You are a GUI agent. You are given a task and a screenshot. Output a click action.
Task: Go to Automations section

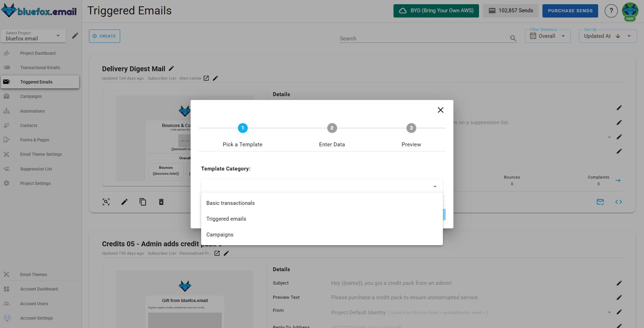pyautogui.click(x=32, y=111)
